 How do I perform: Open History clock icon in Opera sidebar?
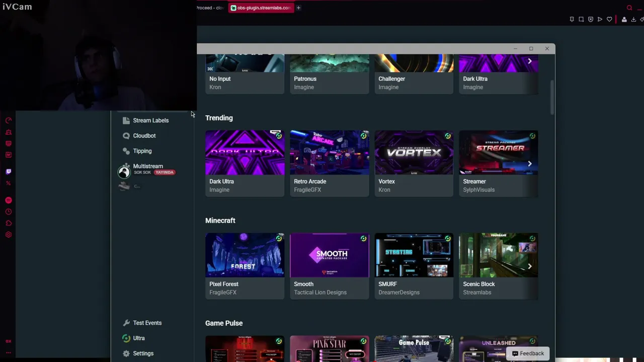(9, 212)
